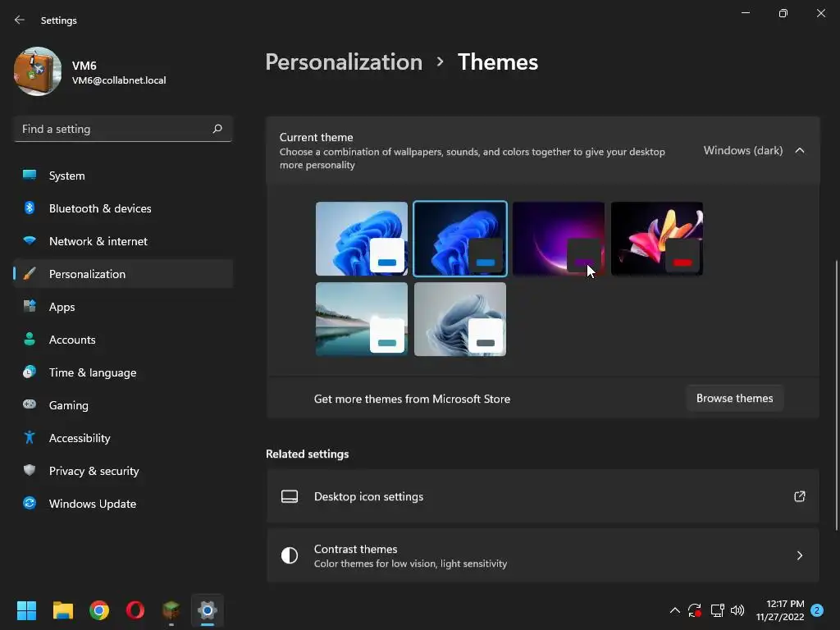Click the sync alert tray icon
The width and height of the screenshot is (840, 630).
tap(695, 610)
